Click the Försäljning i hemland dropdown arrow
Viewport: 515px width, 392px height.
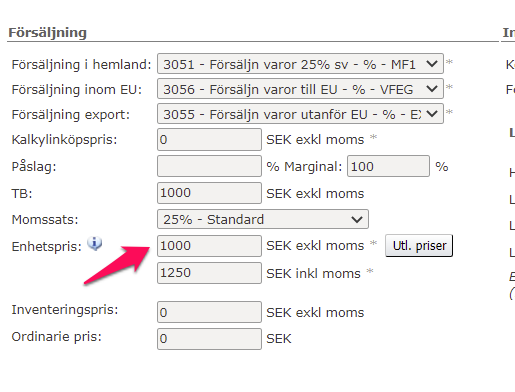(432, 63)
